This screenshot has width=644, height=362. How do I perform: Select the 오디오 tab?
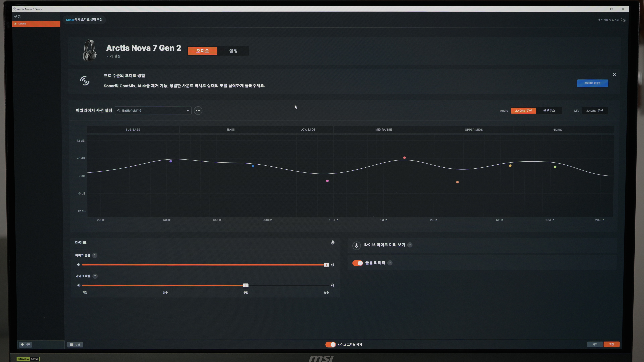(202, 51)
